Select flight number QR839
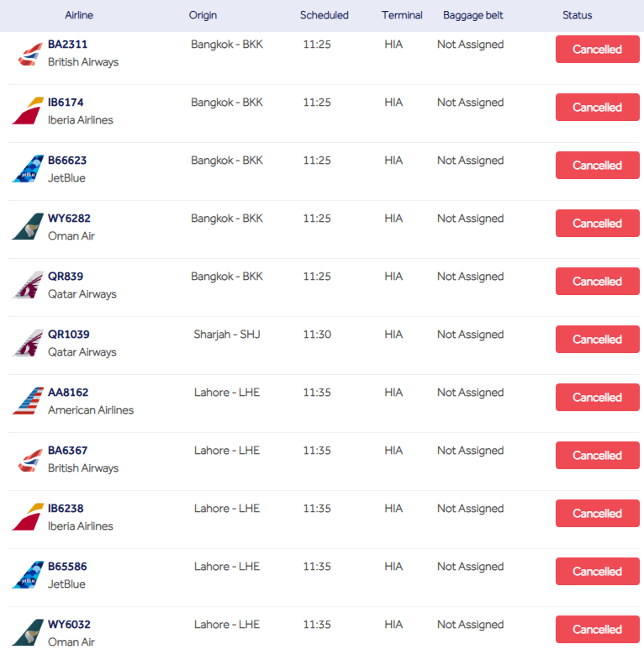Image resolution: width=644 pixels, height=655 pixels. [66, 277]
